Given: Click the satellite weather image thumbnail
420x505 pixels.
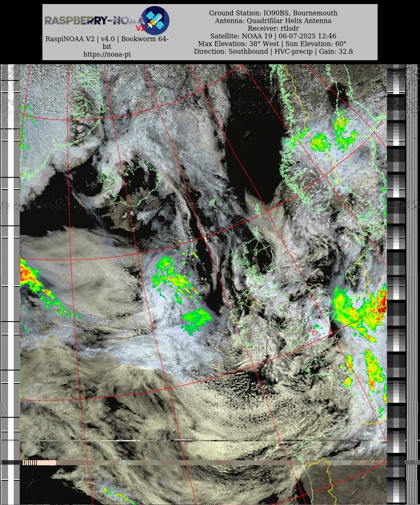Looking at the screenshot, I should pyautogui.click(x=210, y=284).
